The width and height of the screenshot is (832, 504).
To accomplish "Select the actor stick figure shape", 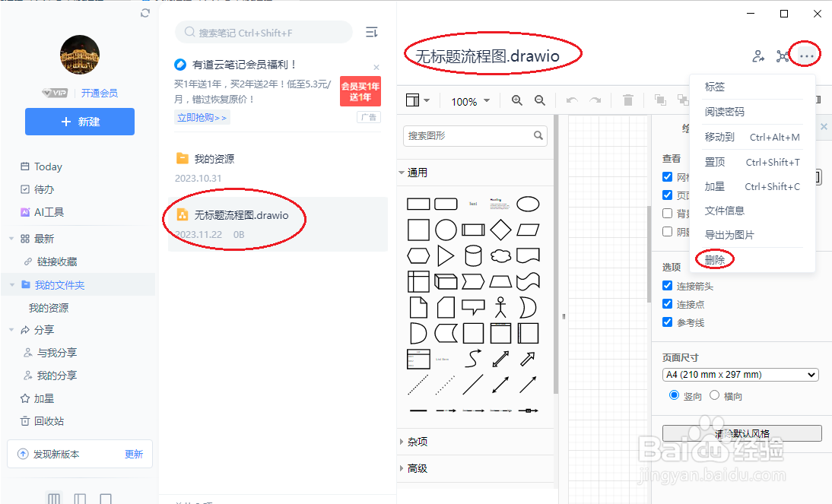I will point(500,307).
